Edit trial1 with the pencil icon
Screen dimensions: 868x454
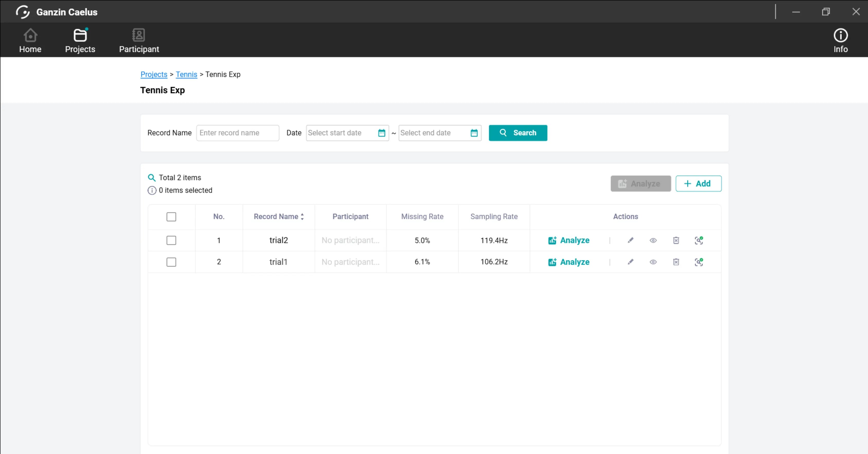(x=630, y=262)
